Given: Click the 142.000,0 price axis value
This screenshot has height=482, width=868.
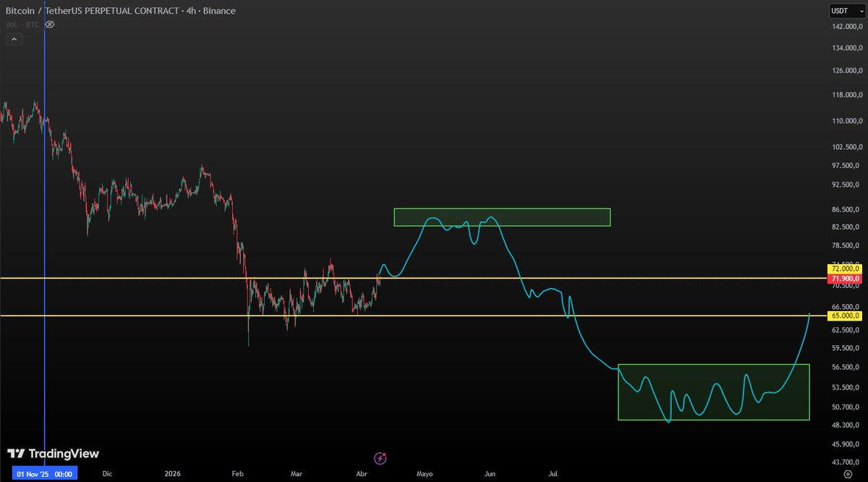Looking at the screenshot, I should point(846,27).
